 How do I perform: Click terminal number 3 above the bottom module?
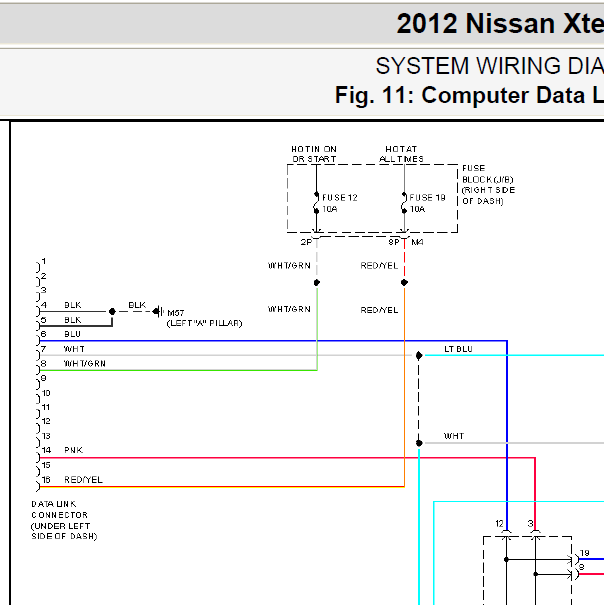(531, 524)
